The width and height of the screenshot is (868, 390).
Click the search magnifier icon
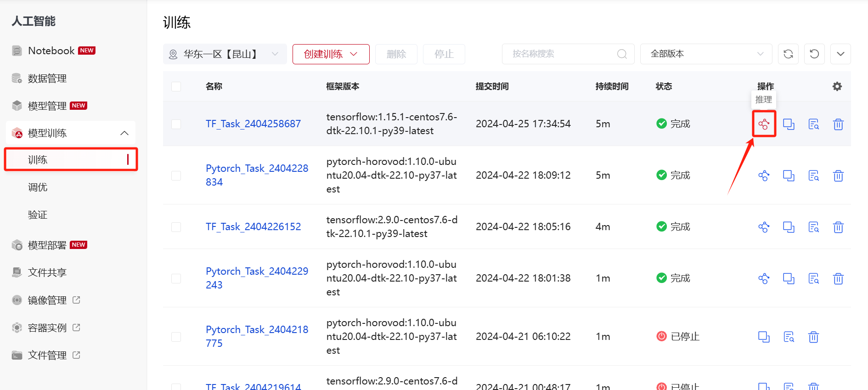pyautogui.click(x=622, y=54)
